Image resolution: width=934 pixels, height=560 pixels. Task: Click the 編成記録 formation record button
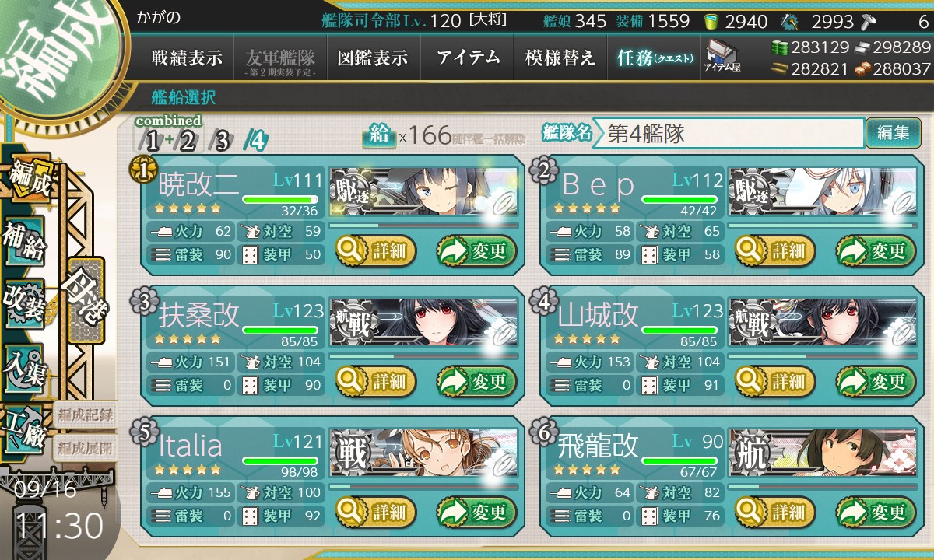[x=85, y=413]
